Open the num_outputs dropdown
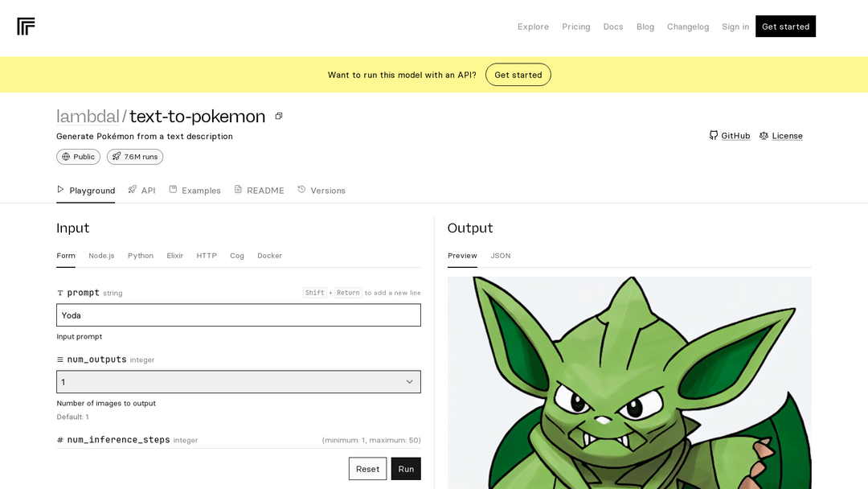This screenshot has height=489, width=868. pyautogui.click(x=239, y=381)
